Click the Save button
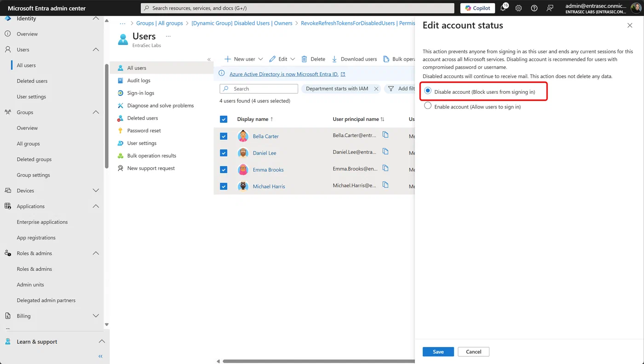The height and width of the screenshot is (364, 644). (x=438, y=352)
